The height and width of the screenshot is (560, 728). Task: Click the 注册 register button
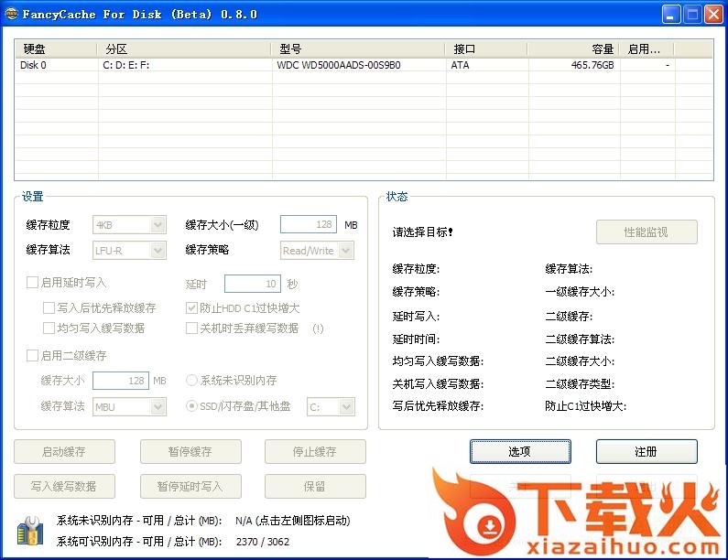click(647, 451)
